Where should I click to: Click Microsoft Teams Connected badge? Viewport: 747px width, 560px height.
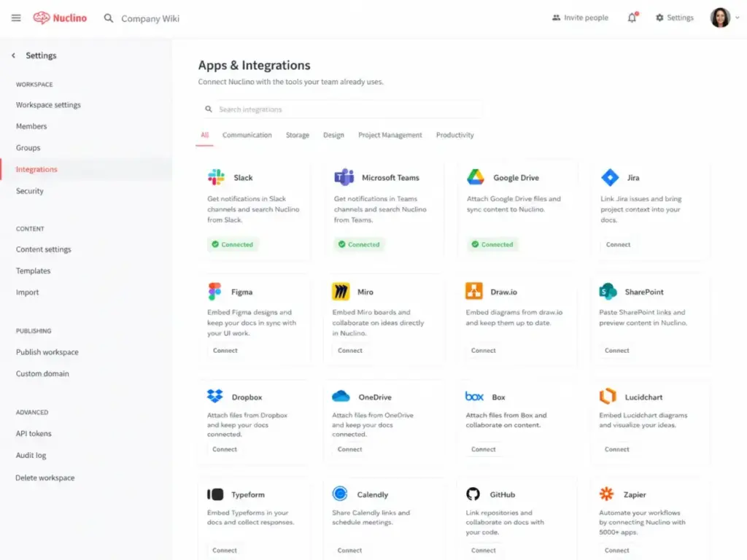coord(359,244)
